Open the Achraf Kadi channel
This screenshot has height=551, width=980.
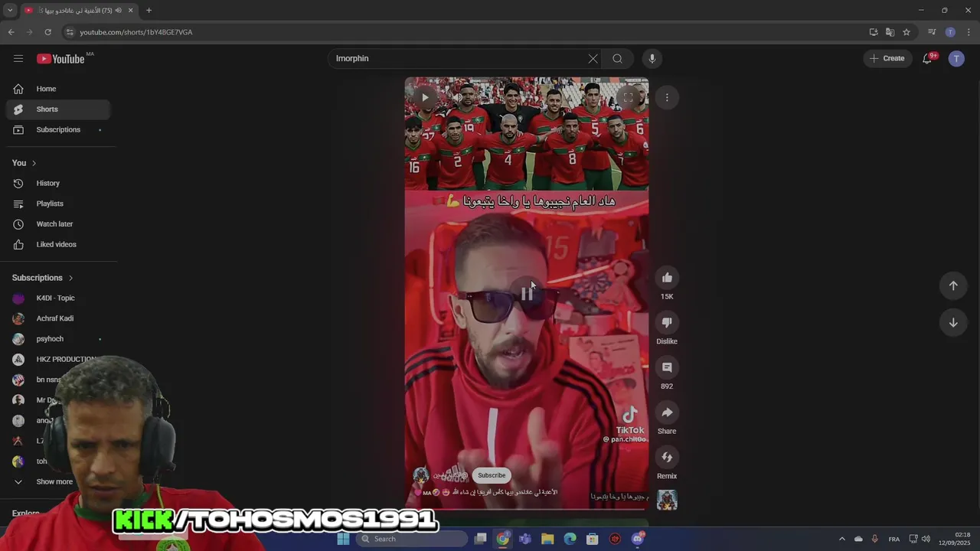pos(58,318)
